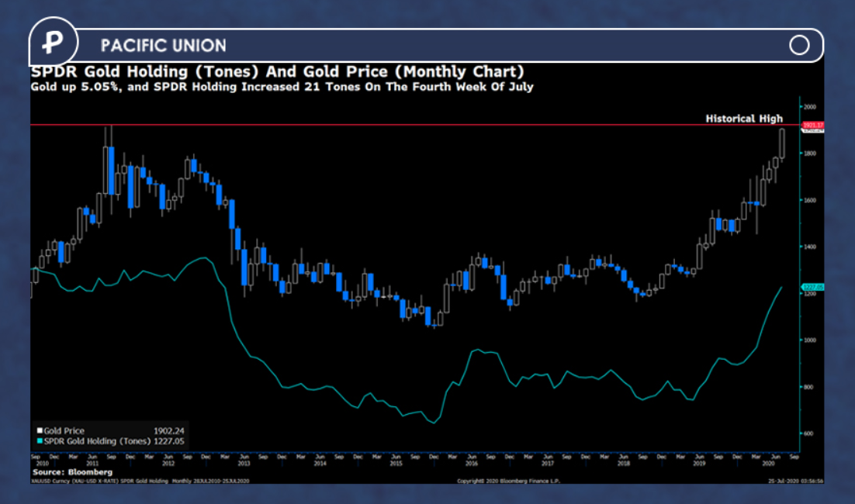Viewport: 855px width, 504px height.
Task: Click the 2020 year label on x-axis
Action: [768, 464]
